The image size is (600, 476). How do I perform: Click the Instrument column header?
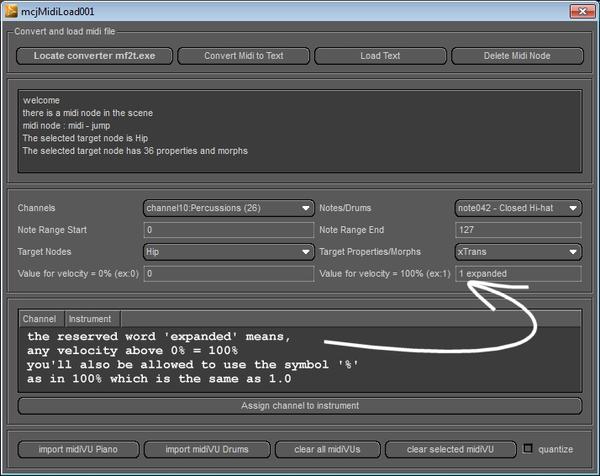93,319
